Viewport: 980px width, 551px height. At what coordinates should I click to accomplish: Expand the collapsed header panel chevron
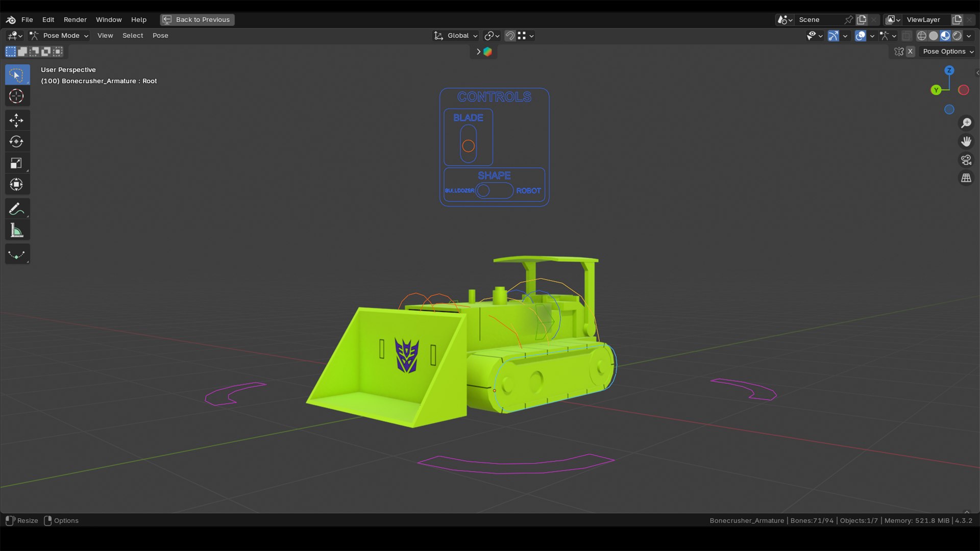pyautogui.click(x=478, y=52)
